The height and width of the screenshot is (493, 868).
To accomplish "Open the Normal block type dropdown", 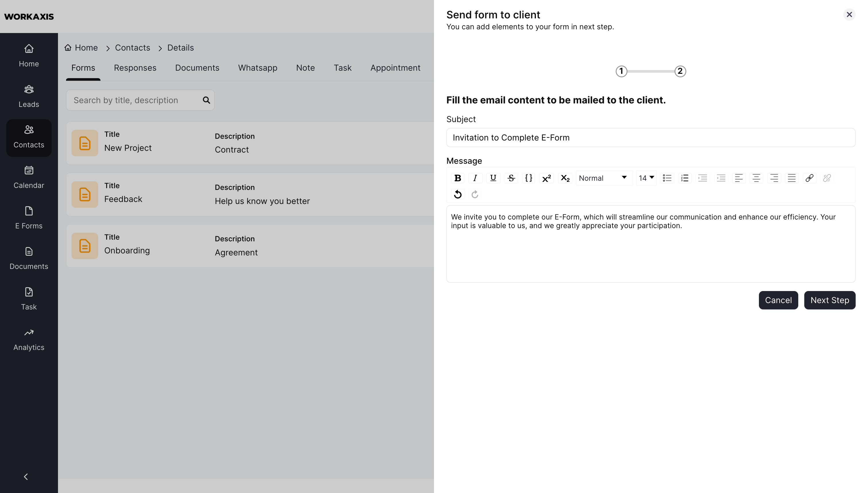I will (x=603, y=178).
